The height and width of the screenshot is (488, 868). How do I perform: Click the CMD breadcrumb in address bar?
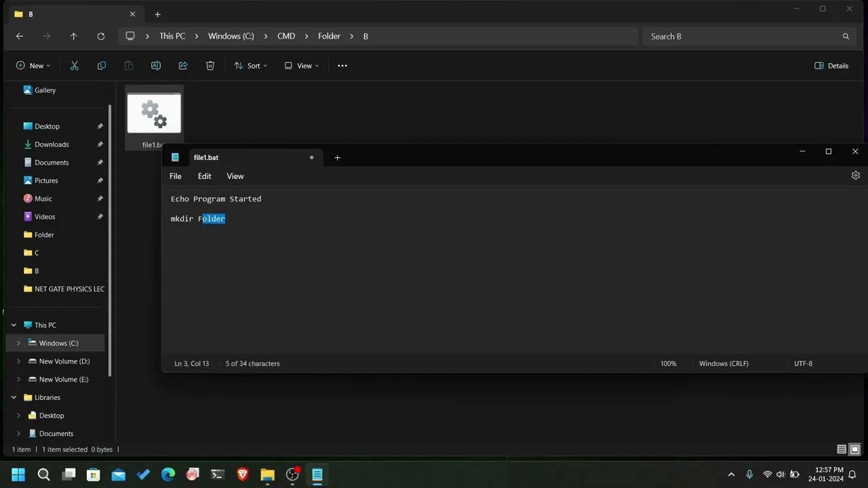coord(286,36)
